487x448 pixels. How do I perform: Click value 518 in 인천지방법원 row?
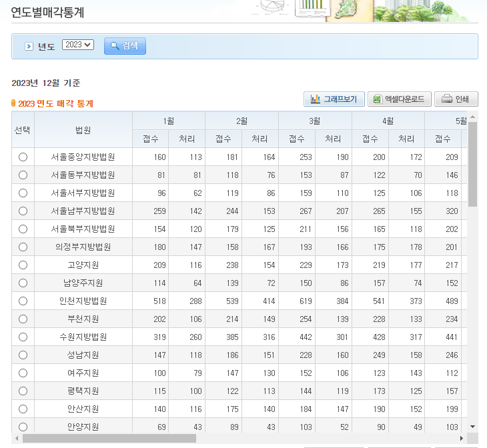pyautogui.click(x=159, y=301)
